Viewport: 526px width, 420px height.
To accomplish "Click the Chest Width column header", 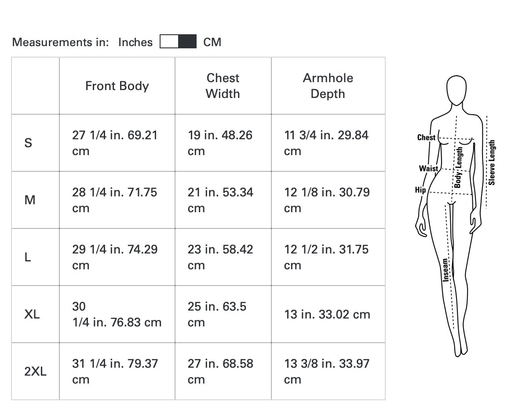I will pos(223,86).
